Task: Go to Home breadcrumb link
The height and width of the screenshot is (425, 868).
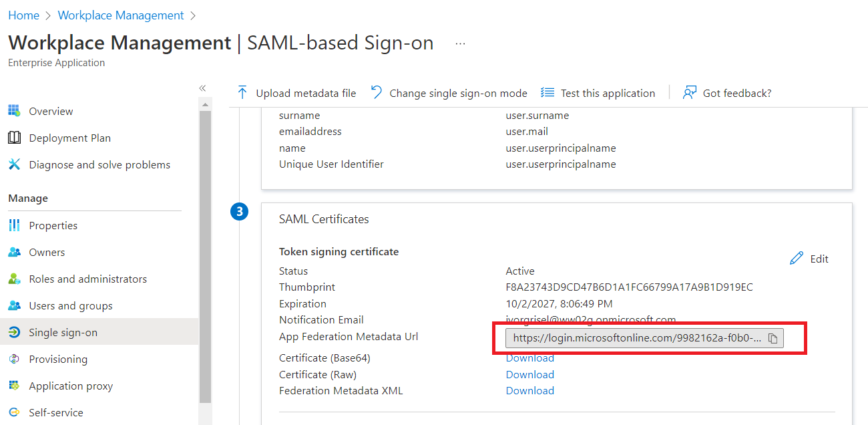Action: tap(23, 15)
